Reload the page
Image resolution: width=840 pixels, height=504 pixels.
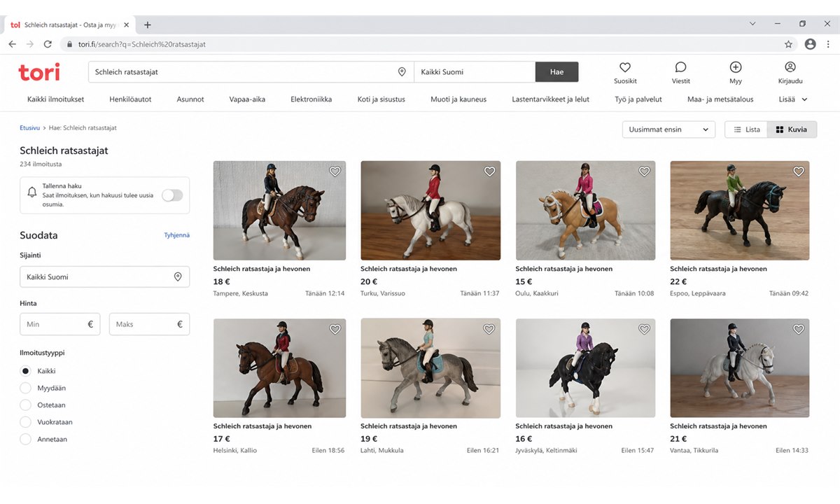(48, 44)
